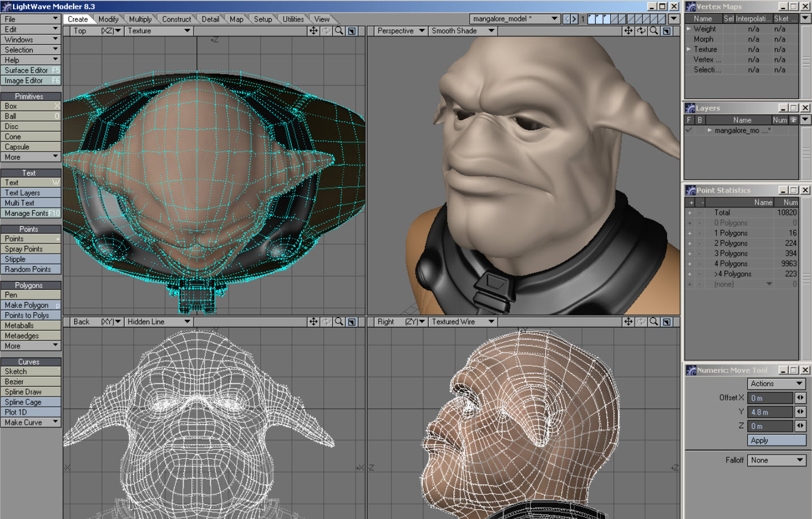
Task: Go to previous object with left arrow
Action: [567, 19]
